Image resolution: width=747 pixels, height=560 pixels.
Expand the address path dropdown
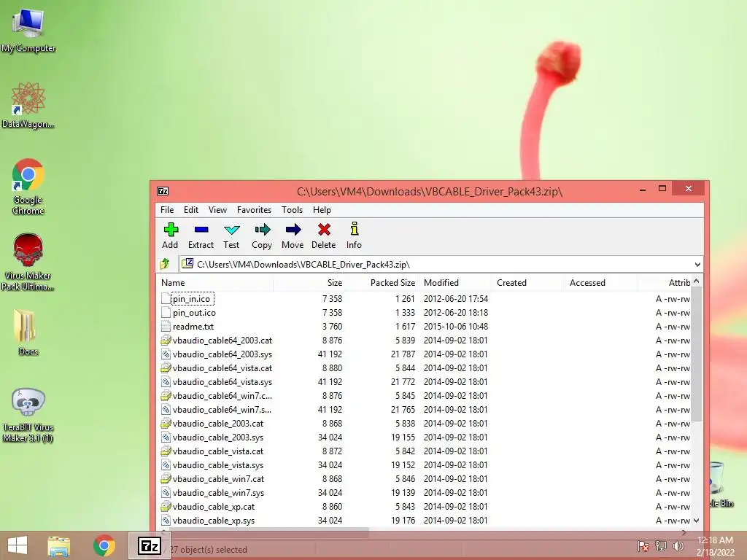pyautogui.click(x=697, y=264)
